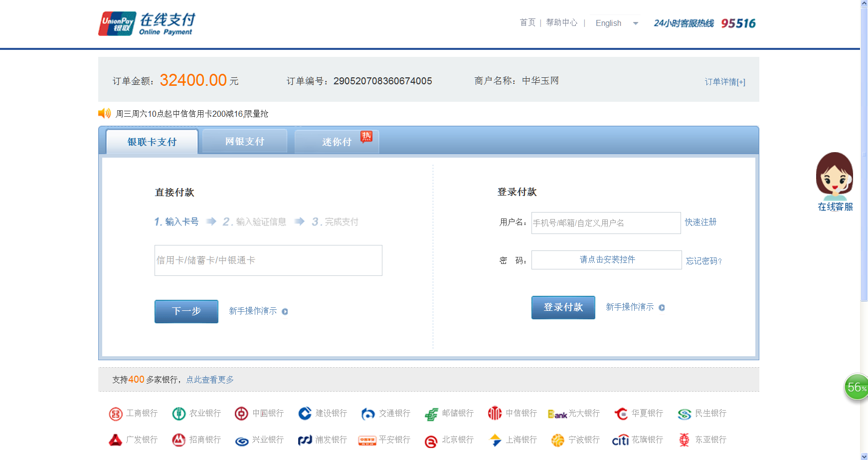
Task: Click play icon beside left 新手操作演示
Action: click(285, 311)
